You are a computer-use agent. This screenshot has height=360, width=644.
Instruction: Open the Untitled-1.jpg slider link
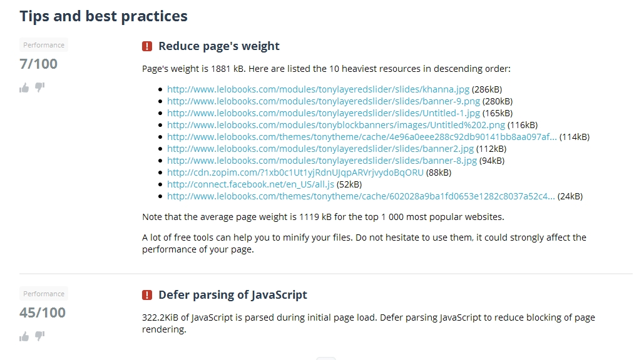(324, 113)
